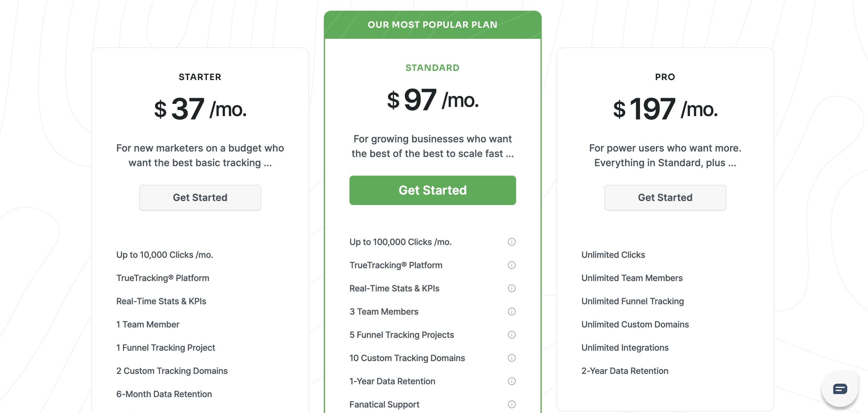The height and width of the screenshot is (413, 868).
Task: Click the Our Most Popular Plan banner
Action: click(432, 25)
